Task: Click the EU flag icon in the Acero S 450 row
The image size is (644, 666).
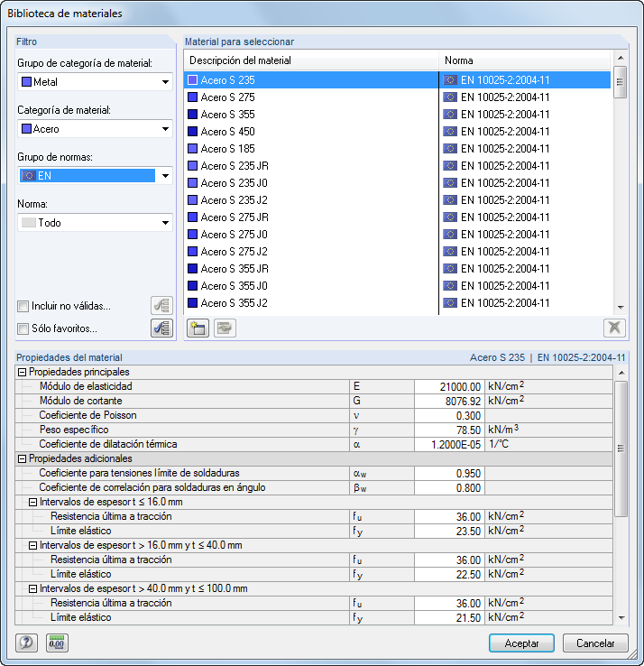Action: (450, 131)
